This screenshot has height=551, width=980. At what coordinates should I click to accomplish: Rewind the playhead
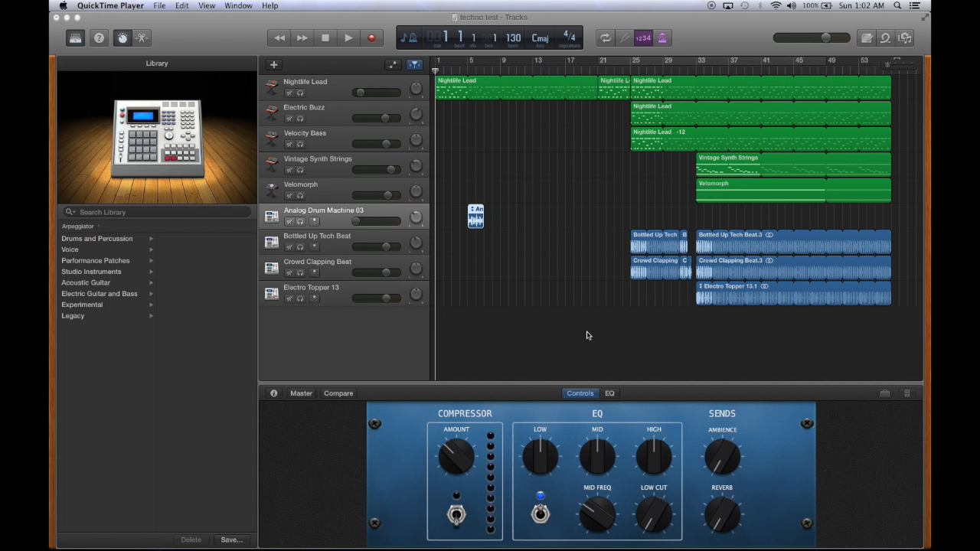[x=279, y=38]
